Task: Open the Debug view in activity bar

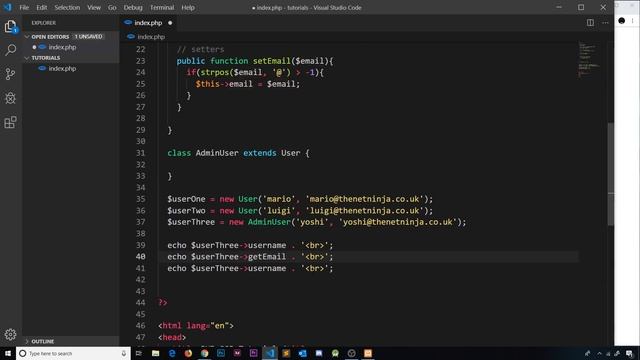Action: pyautogui.click(x=10, y=98)
